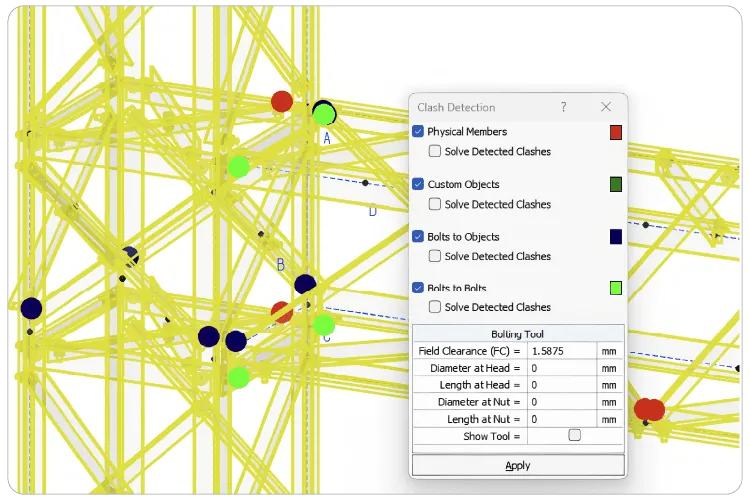
Task: Click the mm unit next to Field Clearance
Action: click(609, 351)
